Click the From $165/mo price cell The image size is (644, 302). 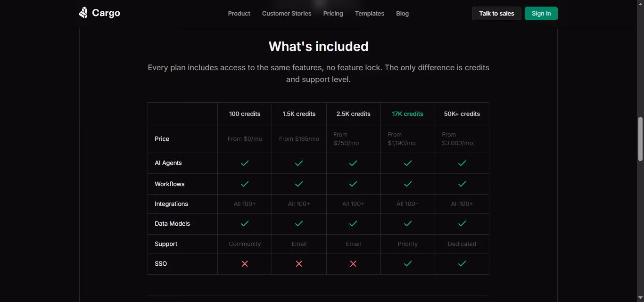click(x=299, y=139)
